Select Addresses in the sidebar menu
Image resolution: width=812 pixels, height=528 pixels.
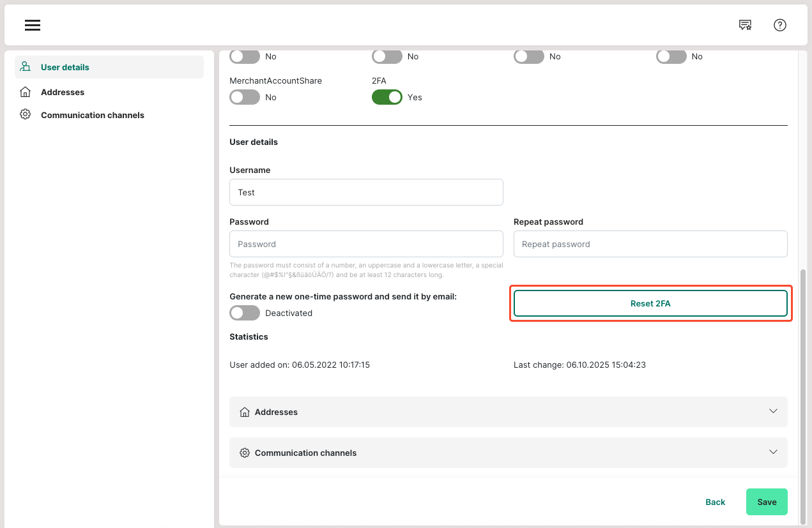pyautogui.click(x=63, y=92)
